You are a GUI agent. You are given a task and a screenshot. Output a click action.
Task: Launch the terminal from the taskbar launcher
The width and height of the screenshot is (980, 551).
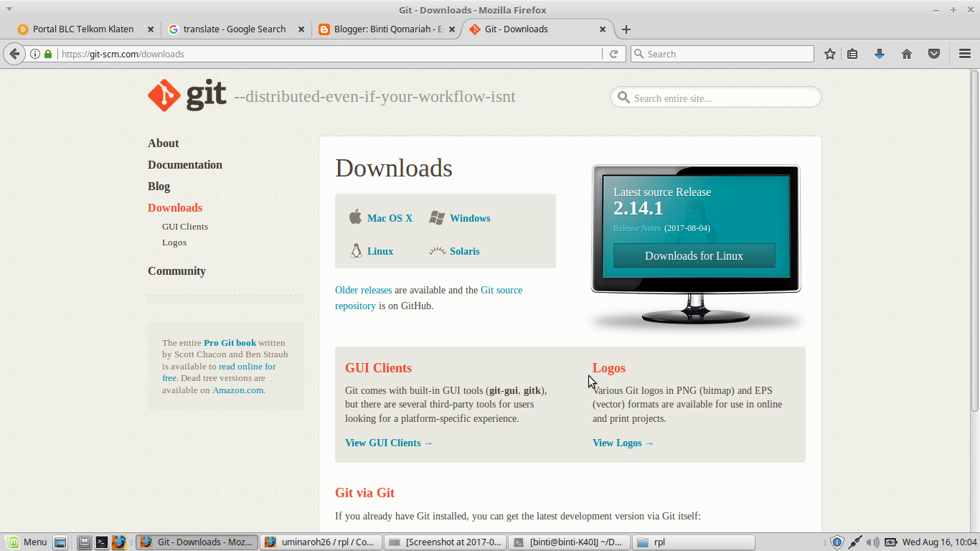[102, 542]
